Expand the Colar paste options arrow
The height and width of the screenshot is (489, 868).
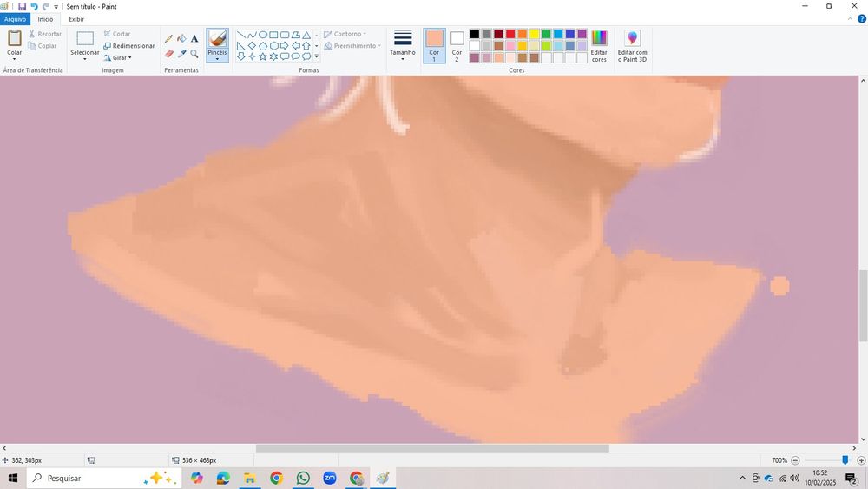click(15, 59)
